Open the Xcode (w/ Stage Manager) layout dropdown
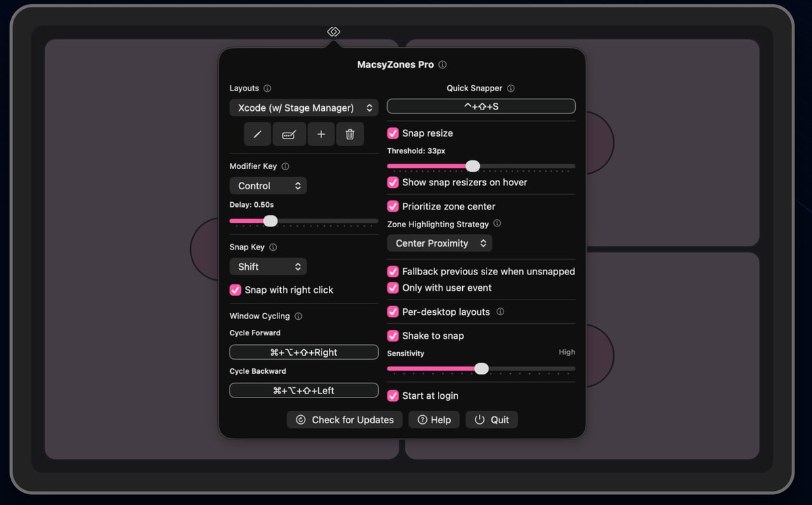The width and height of the screenshot is (812, 505). (304, 107)
